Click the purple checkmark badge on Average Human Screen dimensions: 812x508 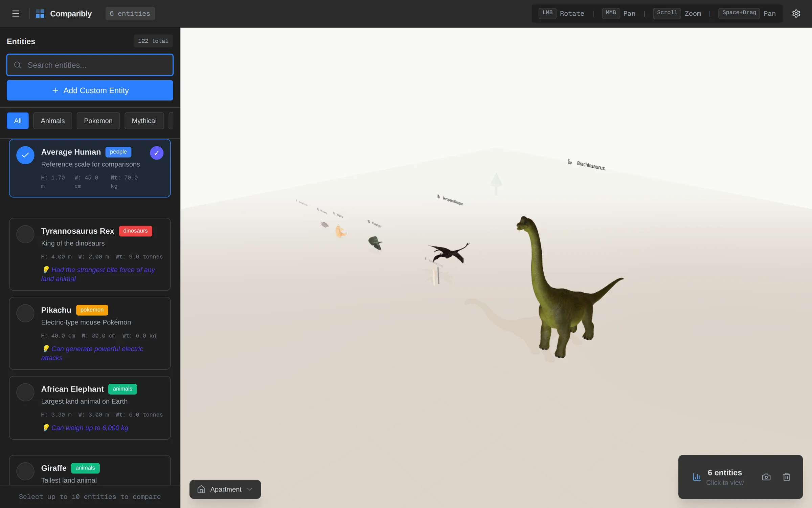[x=157, y=153]
